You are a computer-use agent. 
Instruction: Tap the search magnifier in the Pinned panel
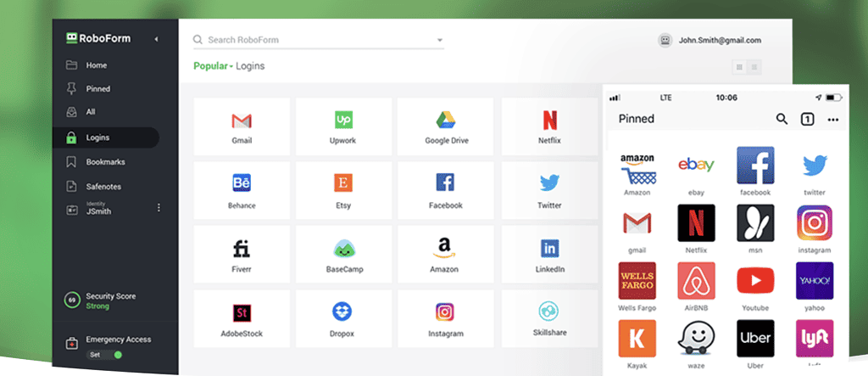coord(782,119)
